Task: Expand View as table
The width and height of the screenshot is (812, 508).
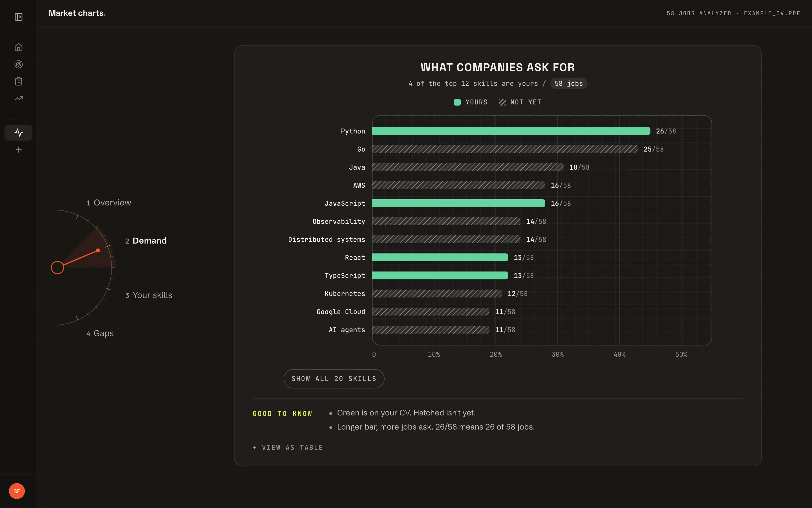Action: (288, 448)
